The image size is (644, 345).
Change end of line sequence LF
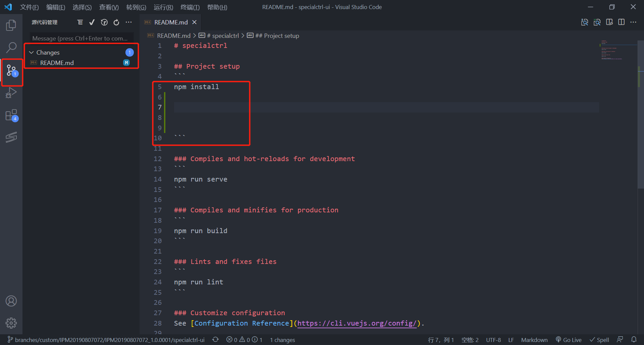click(x=511, y=340)
